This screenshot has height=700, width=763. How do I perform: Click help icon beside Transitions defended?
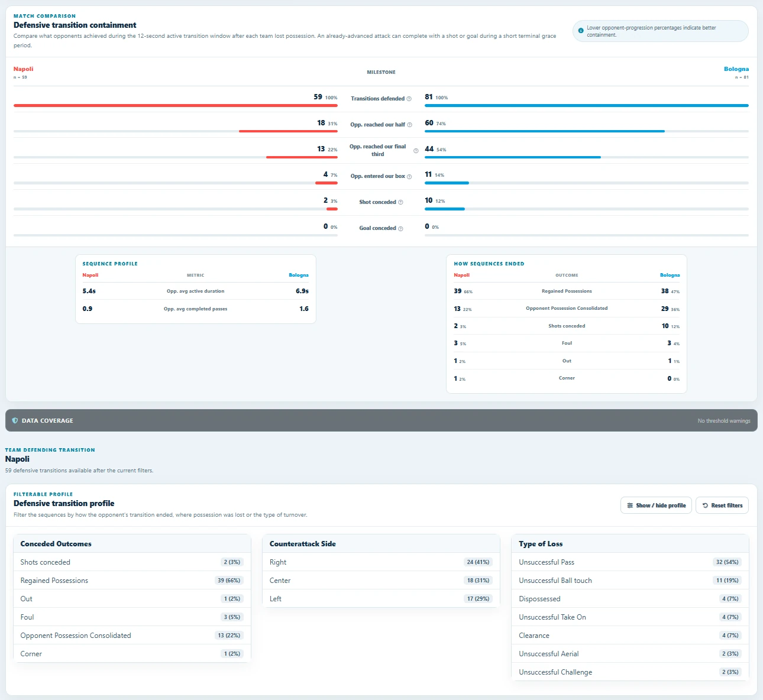tap(409, 99)
